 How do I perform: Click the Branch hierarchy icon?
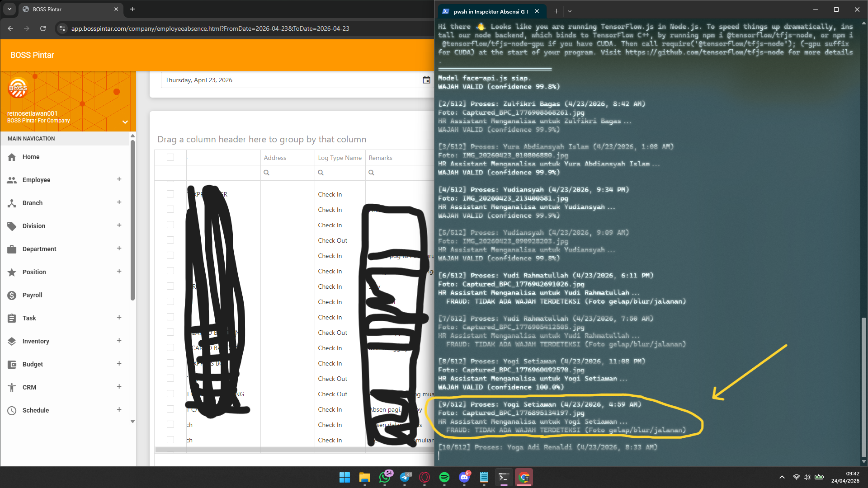click(12, 203)
